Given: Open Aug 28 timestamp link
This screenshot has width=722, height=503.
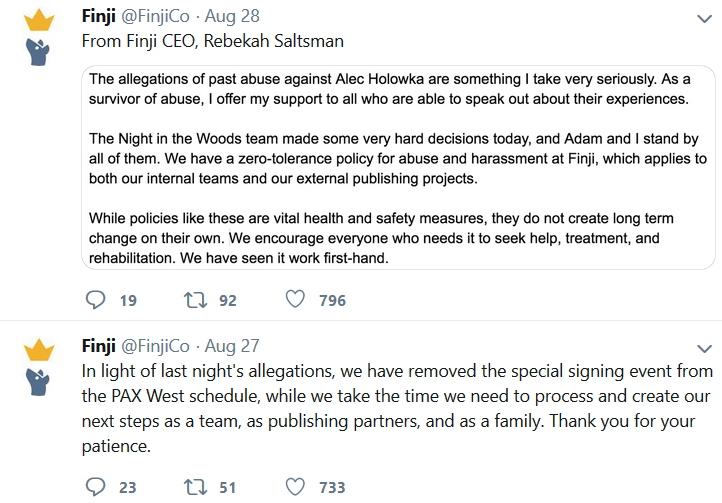Looking at the screenshot, I should click(232, 17).
